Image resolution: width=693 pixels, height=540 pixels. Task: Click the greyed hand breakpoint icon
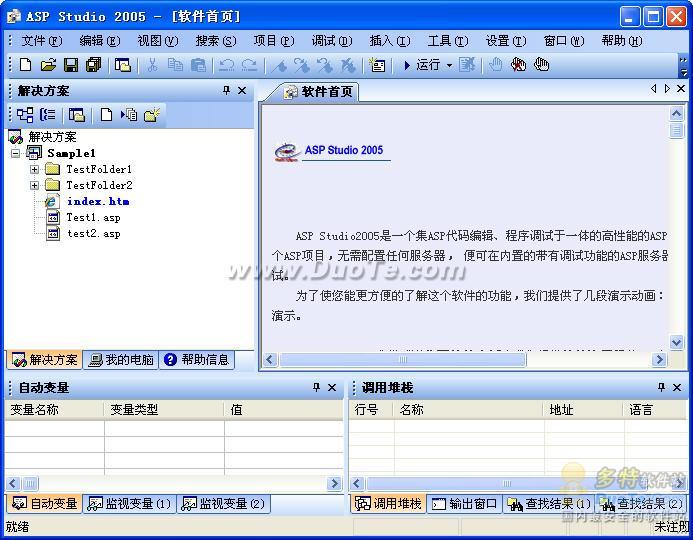(495, 65)
